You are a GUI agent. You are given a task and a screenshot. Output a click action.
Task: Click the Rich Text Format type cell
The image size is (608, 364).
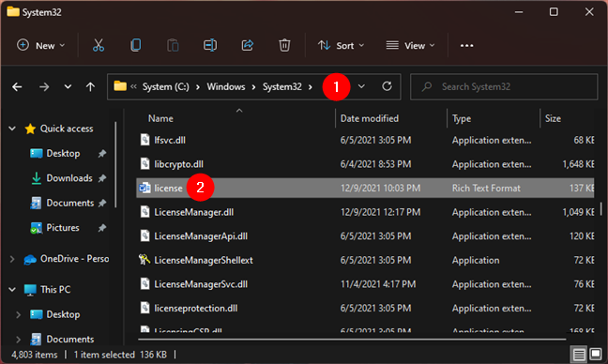486,188
